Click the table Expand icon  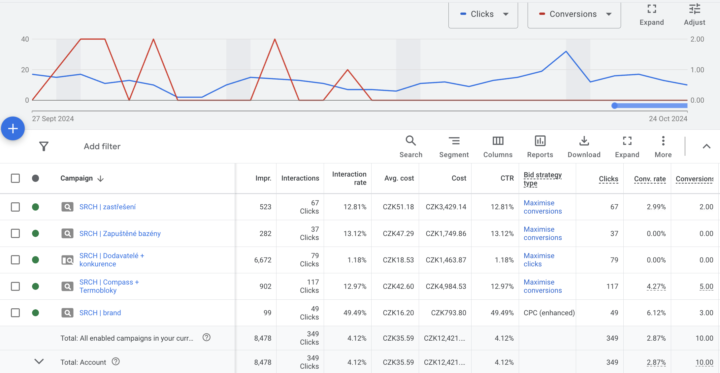point(627,141)
